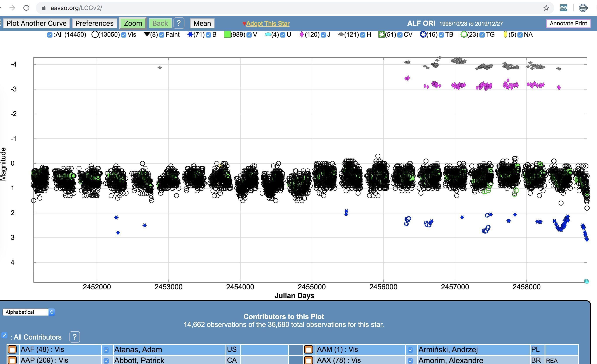Toggle the CV checkbox
Screen dimensions: 597x364
coord(400,35)
